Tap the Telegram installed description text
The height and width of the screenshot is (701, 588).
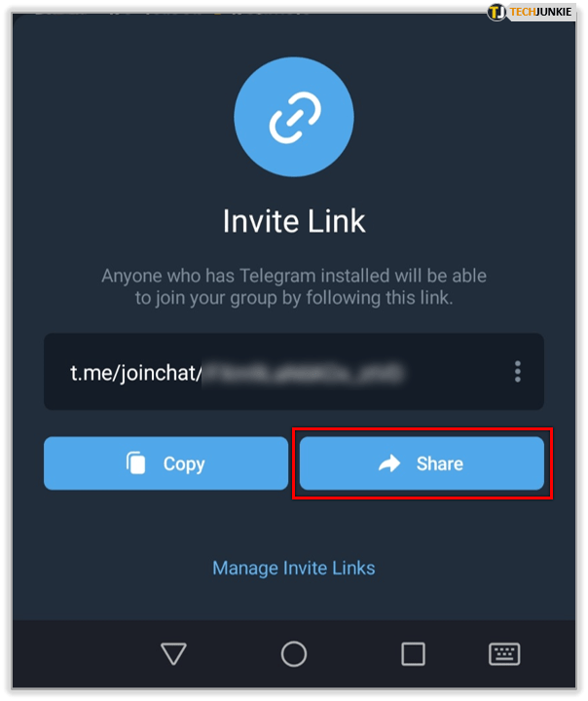coord(294,286)
